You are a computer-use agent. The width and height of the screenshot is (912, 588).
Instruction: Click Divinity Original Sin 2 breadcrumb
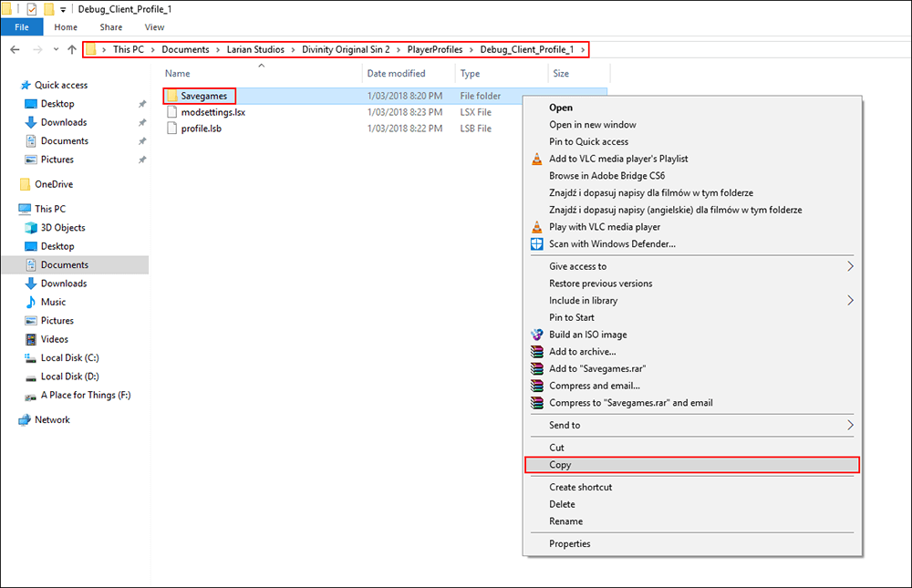tap(346, 49)
